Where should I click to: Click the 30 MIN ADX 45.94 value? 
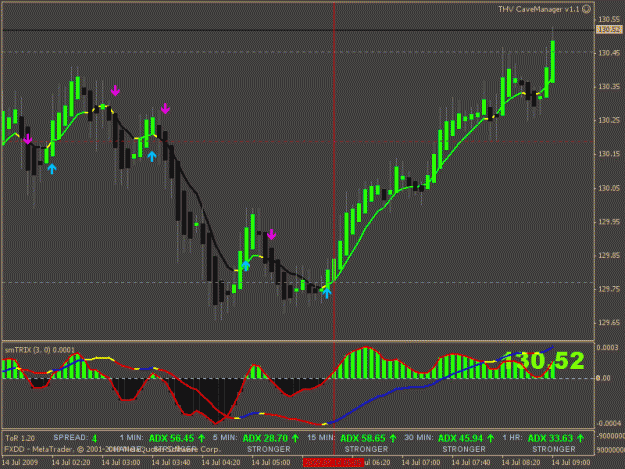click(460, 438)
